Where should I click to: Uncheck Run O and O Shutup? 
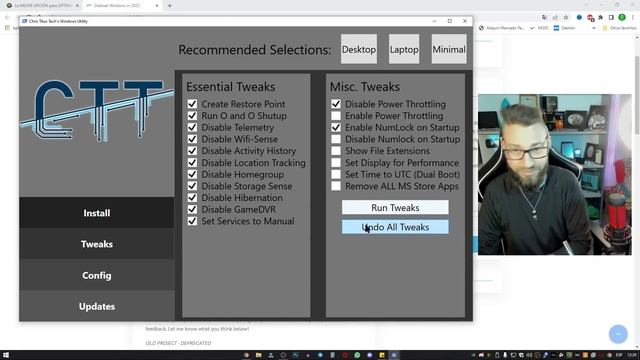tap(192, 116)
